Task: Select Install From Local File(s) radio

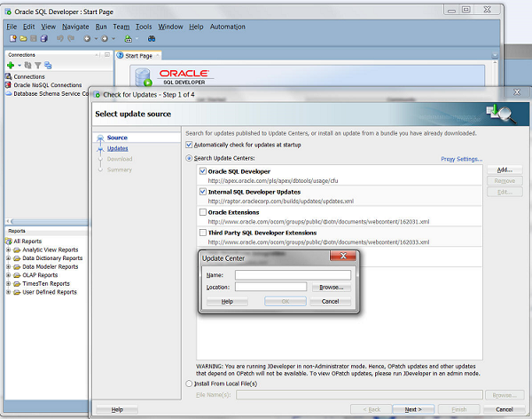Action: (x=189, y=383)
